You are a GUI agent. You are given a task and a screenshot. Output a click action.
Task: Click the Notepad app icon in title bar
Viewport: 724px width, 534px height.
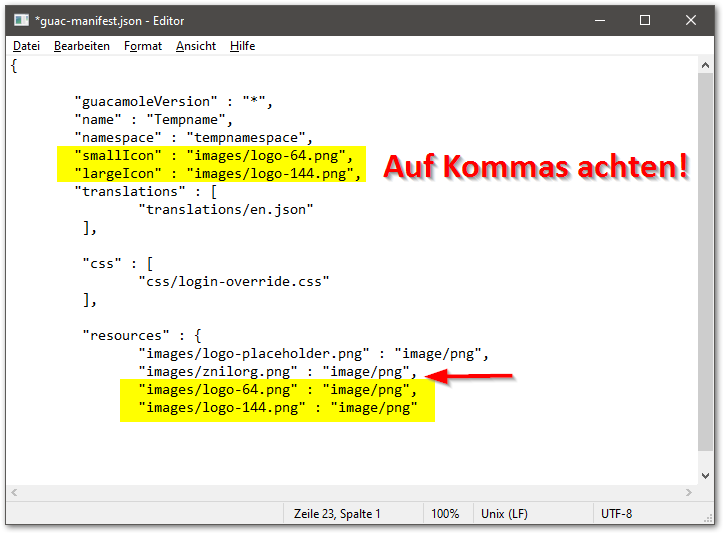click(x=20, y=21)
